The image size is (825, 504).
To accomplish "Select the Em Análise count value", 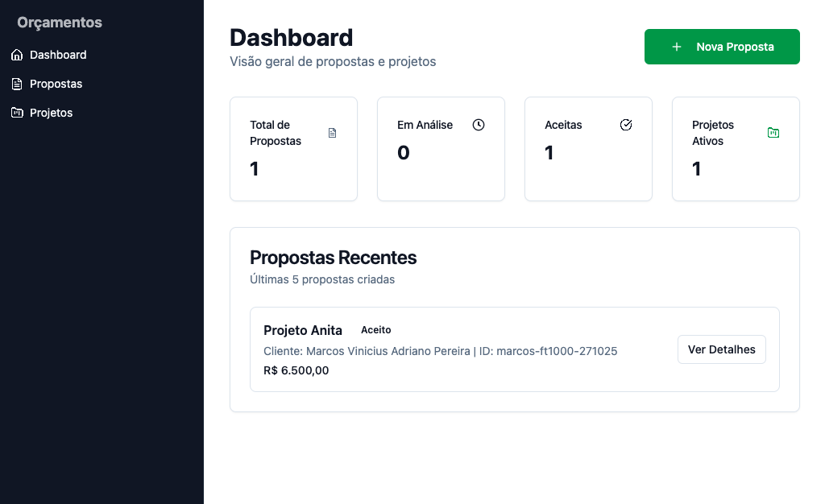I will [x=404, y=152].
